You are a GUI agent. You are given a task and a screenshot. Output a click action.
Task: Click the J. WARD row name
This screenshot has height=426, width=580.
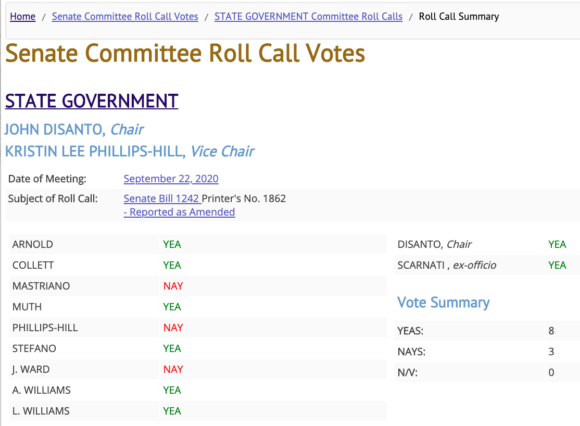[31, 369]
